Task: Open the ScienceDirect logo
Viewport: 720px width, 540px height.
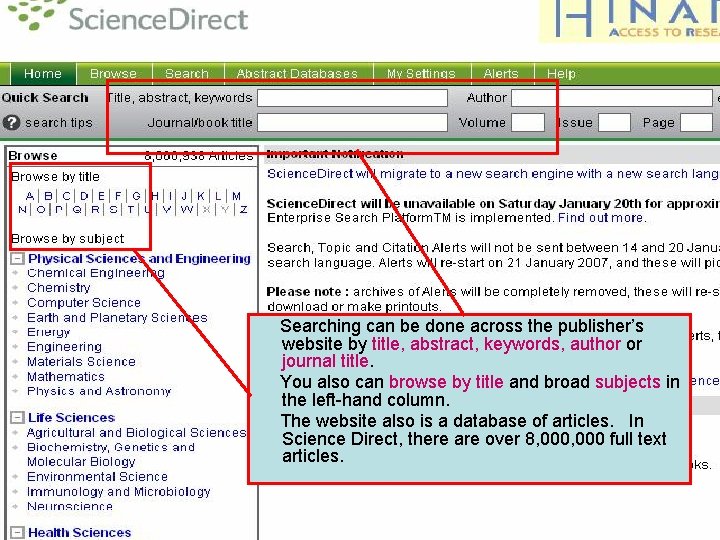Action: pos(129,16)
